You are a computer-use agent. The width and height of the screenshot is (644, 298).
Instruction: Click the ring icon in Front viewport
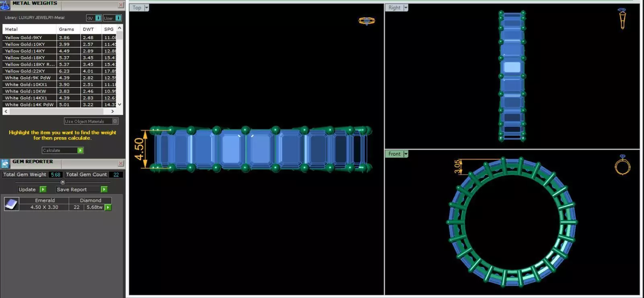tap(622, 165)
